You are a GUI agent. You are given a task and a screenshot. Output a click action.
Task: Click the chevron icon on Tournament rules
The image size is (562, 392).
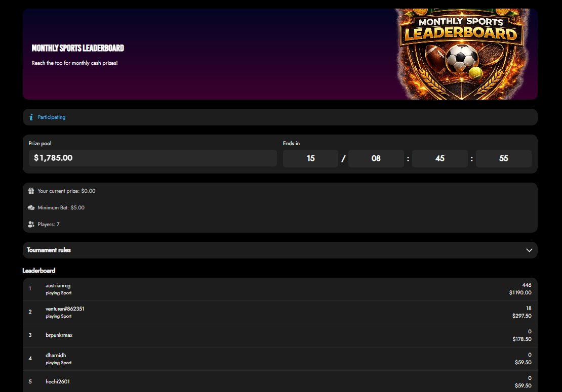(x=529, y=250)
